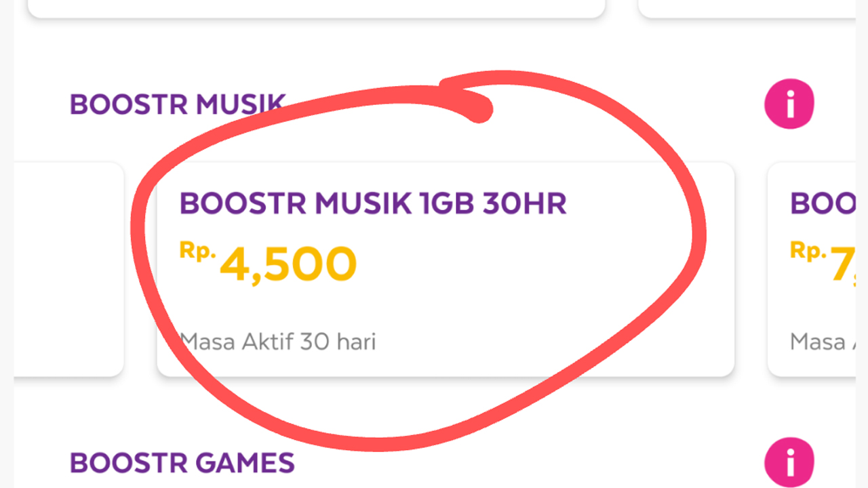Click the BOOSTR MUSIK section heading

(x=178, y=104)
